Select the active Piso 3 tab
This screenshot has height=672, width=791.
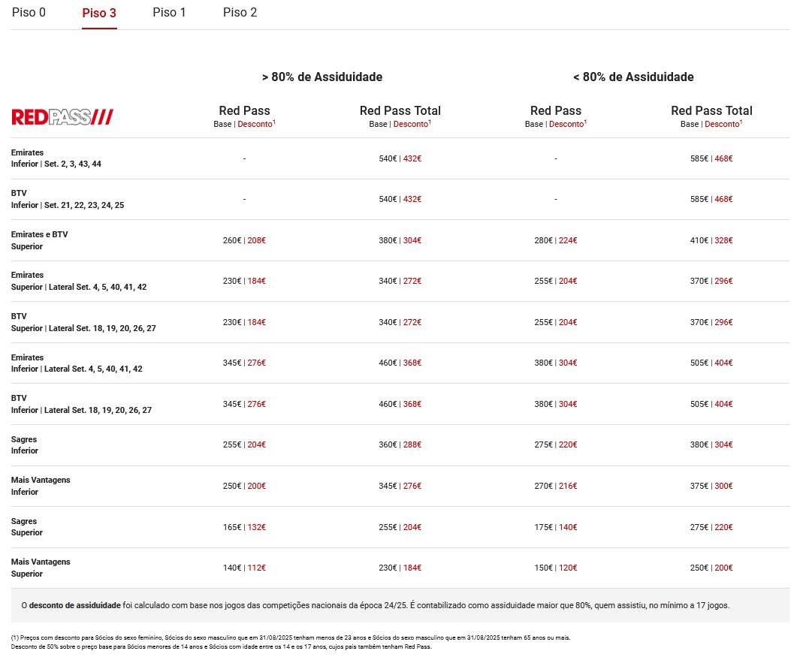pos(99,13)
